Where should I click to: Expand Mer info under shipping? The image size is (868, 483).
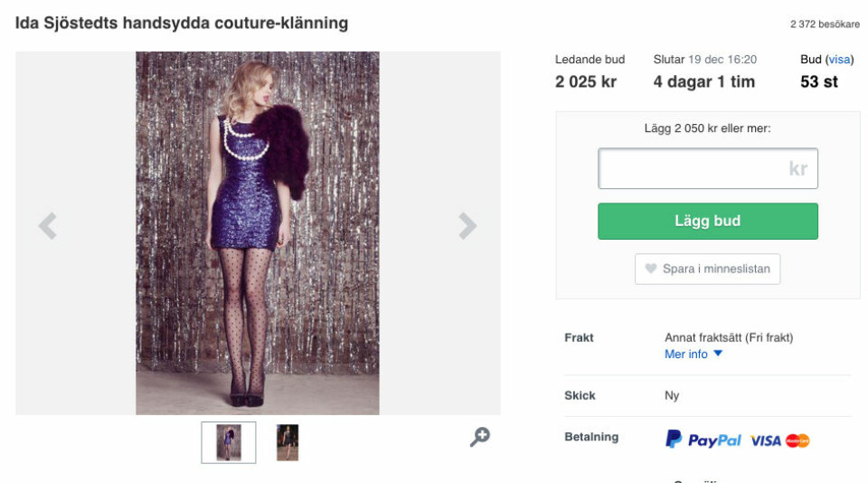pos(693,354)
